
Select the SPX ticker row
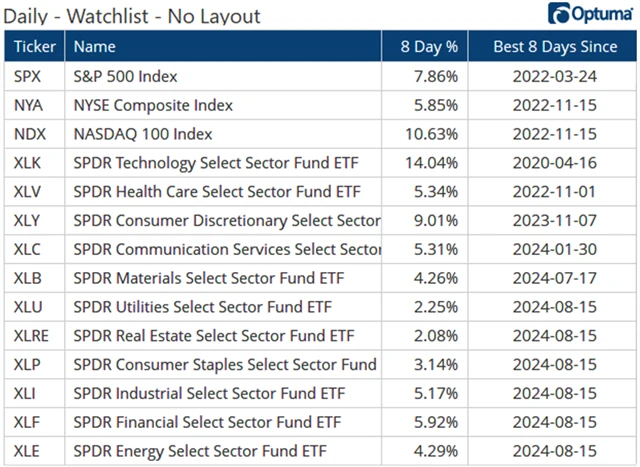click(x=29, y=76)
